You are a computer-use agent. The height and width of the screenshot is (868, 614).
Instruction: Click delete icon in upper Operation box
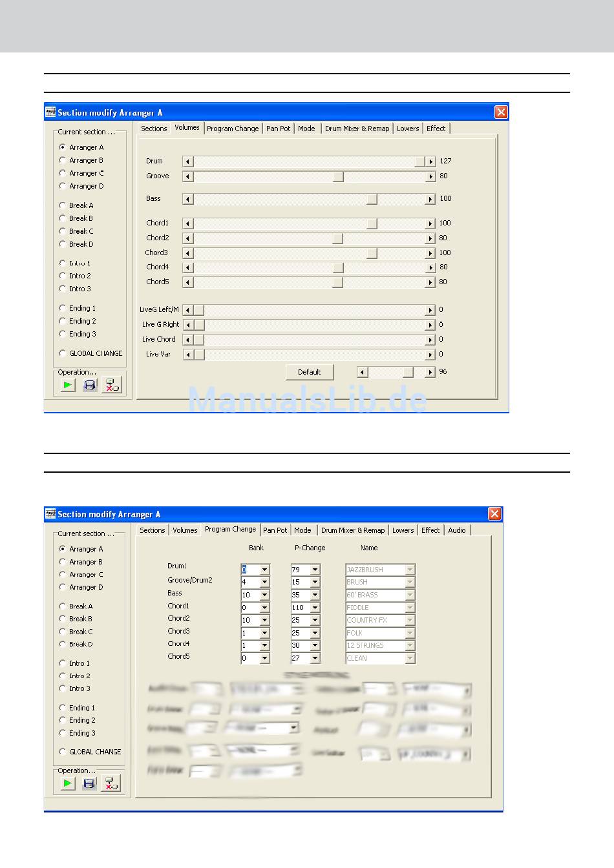click(112, 386)
